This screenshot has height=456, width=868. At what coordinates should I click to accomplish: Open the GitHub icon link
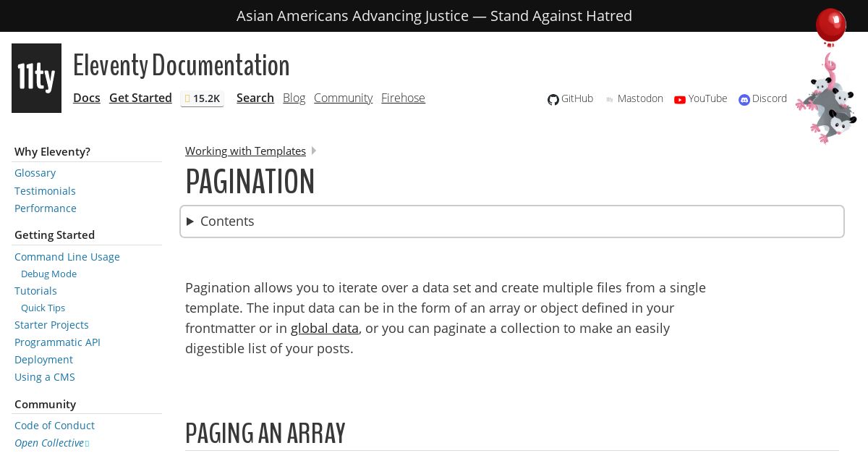coord(553,100)
